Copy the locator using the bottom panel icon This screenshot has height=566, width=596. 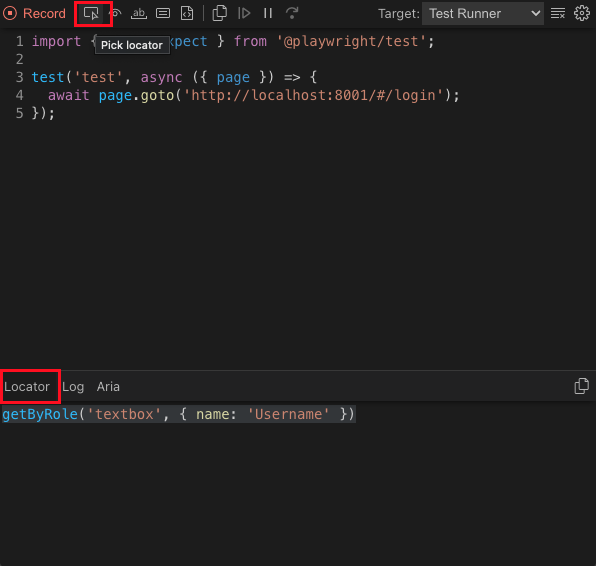tap(581, 386)
